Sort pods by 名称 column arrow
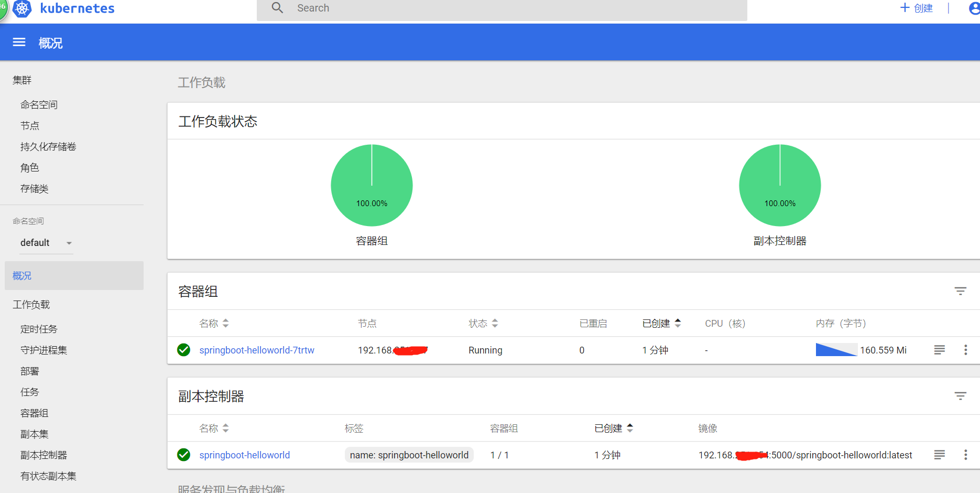The image size is (980, 493). [225, 324]
